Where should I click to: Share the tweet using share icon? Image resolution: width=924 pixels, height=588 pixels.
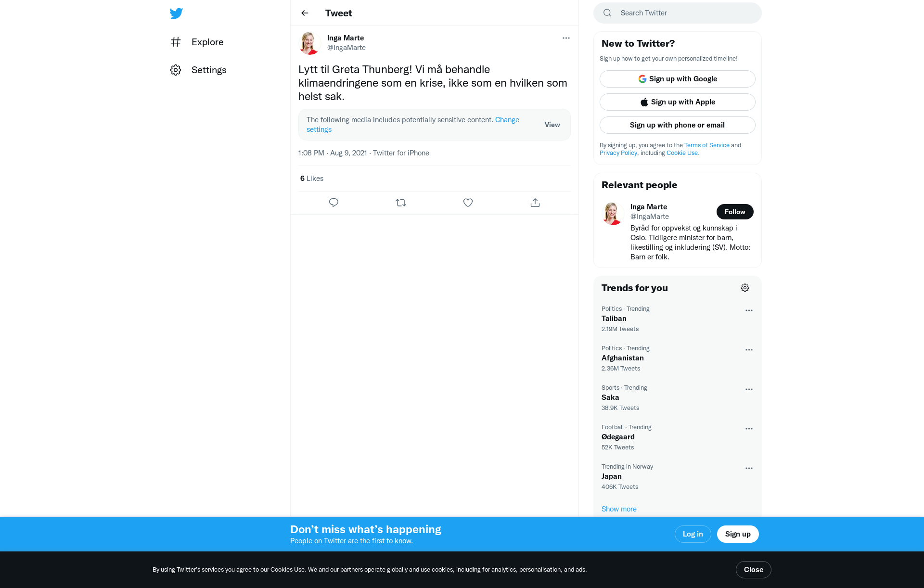tap(535, 203)
